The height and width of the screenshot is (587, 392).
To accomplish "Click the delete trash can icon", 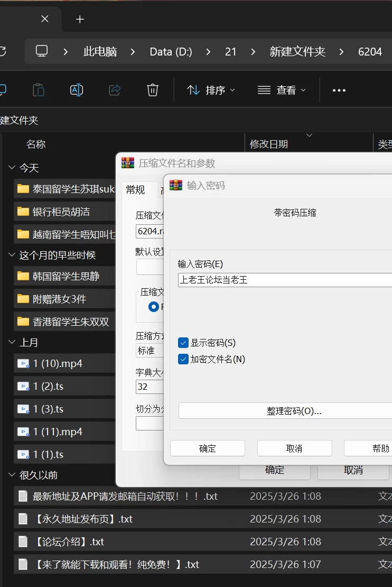I will 152,90.
